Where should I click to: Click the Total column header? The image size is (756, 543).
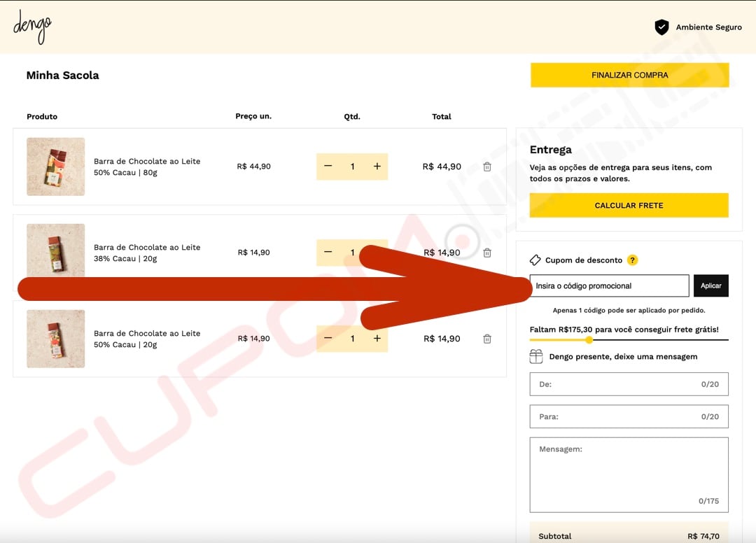442,117
